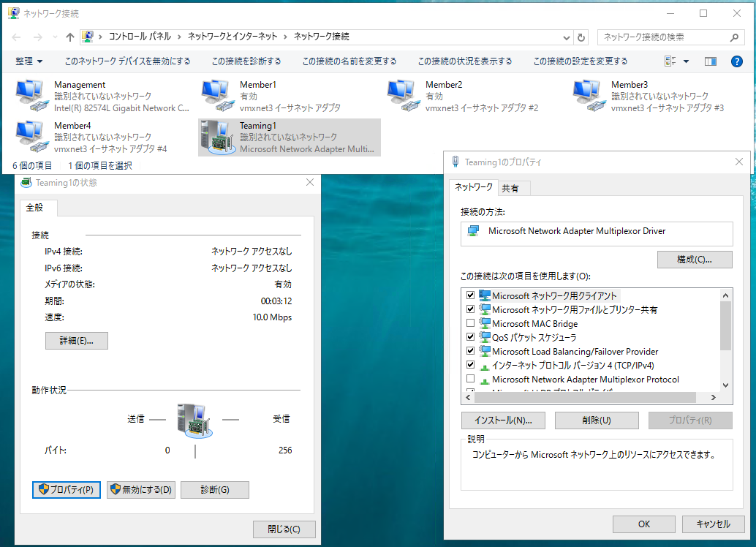Viewport: 756px width, 547px height.
Task: Confirm properties with OK button
Action: [643, 524]
